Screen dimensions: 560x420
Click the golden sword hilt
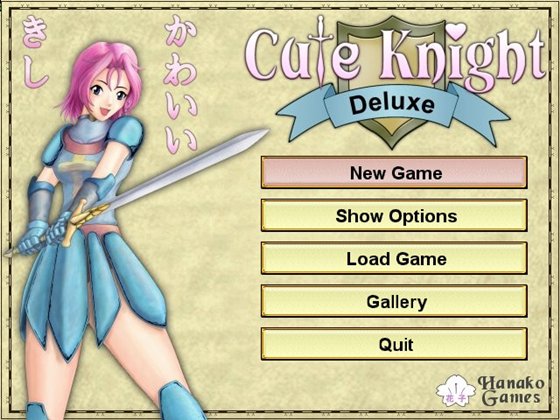click(x=84, y=219)
